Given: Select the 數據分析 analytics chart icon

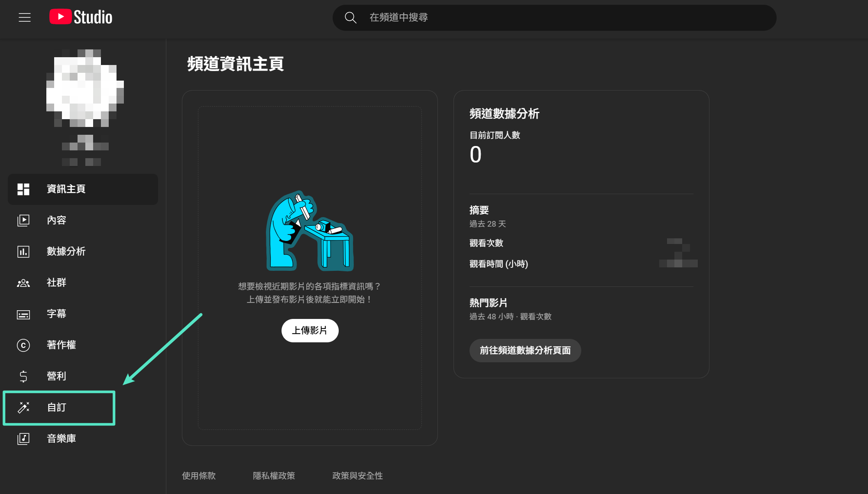Looking at the screenshot, I should pyautogui.click(x=23, y=251).
